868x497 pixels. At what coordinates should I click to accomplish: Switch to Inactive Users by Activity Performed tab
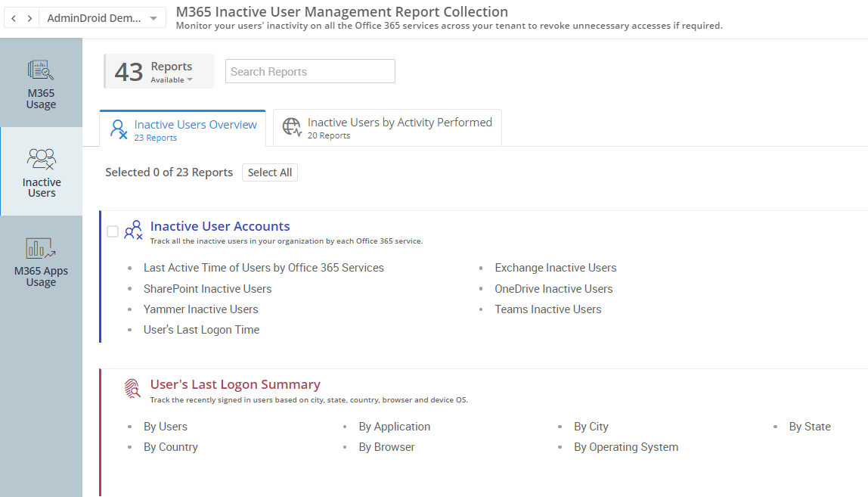pyautogui.click(x=399, y=123)
